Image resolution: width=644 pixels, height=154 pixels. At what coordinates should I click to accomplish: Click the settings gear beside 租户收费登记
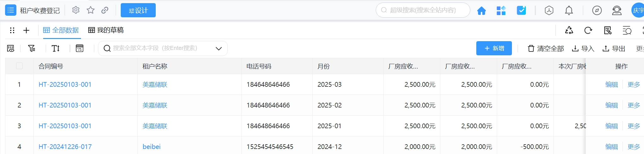point(76,10)
